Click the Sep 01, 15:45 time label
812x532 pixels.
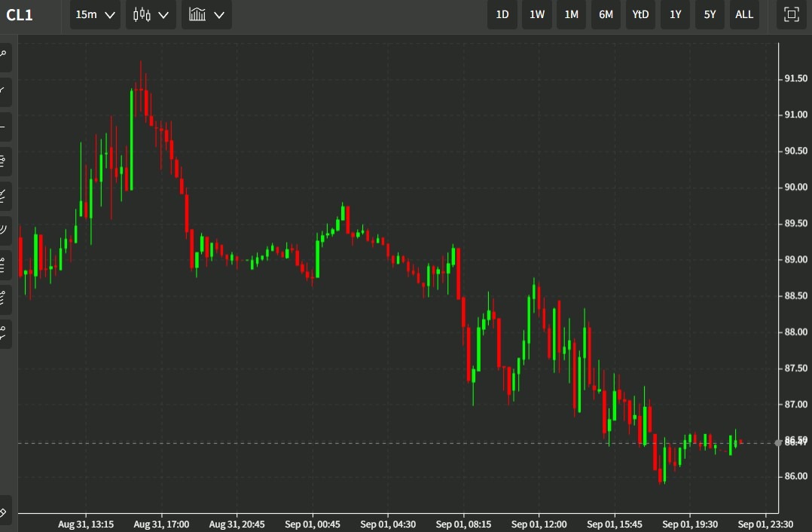coord(615,524)
